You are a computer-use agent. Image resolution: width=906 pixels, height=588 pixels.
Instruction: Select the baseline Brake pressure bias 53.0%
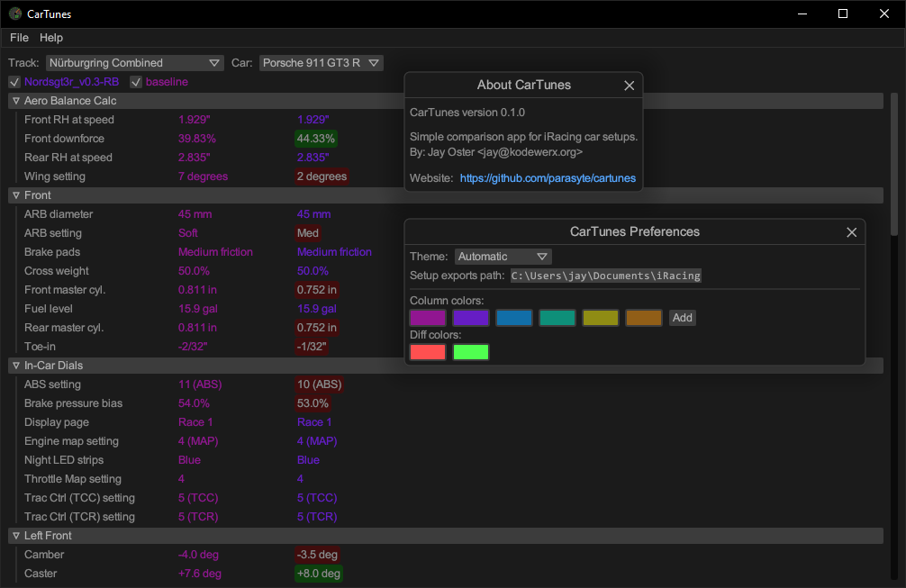(x=313, y=403)
